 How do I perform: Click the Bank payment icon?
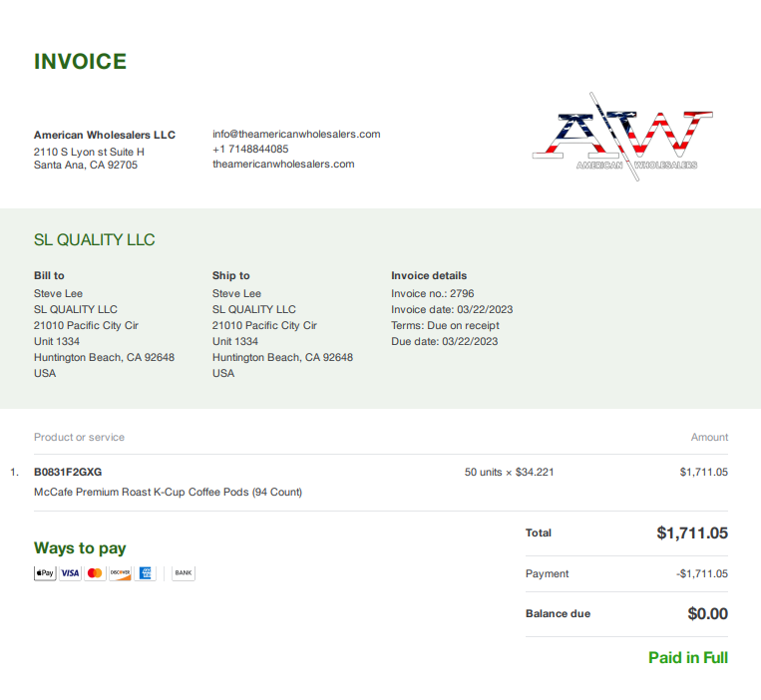pos(184,573)
